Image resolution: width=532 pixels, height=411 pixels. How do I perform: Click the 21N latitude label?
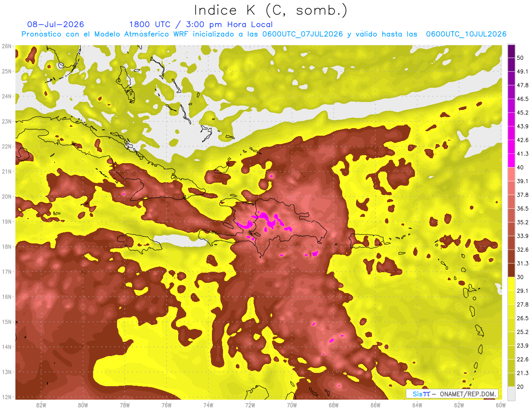click(x=7, y=171)
